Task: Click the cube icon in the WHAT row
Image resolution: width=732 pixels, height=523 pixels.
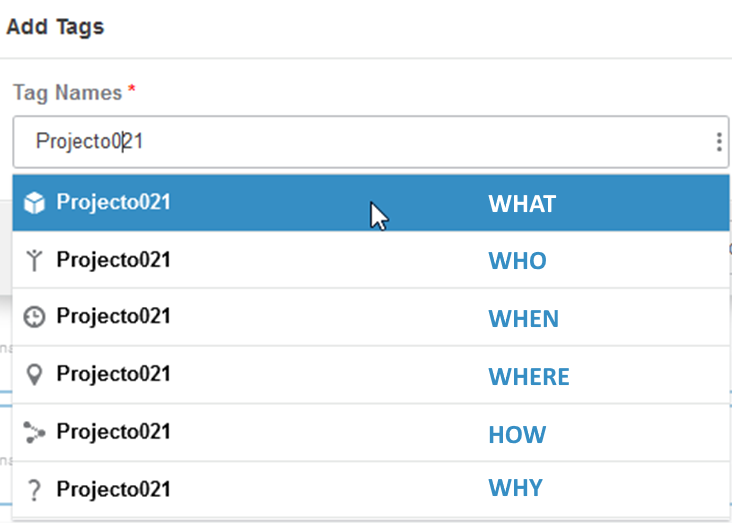Action: 35,203
